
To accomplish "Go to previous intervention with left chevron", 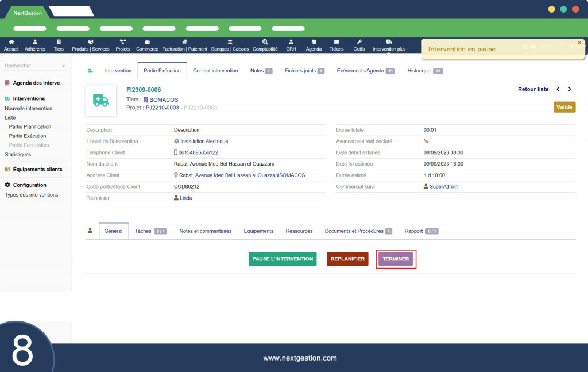I will (x=558, y=89).
